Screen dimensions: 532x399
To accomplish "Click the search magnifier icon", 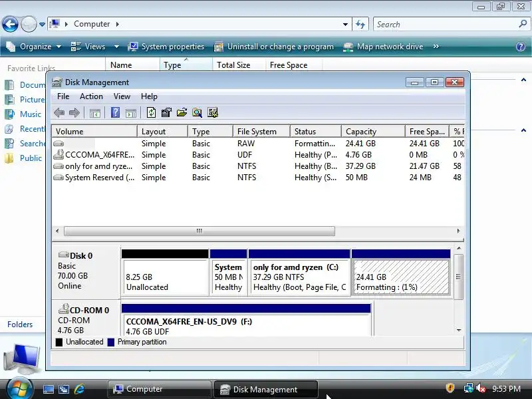I will tap(523, 24).
